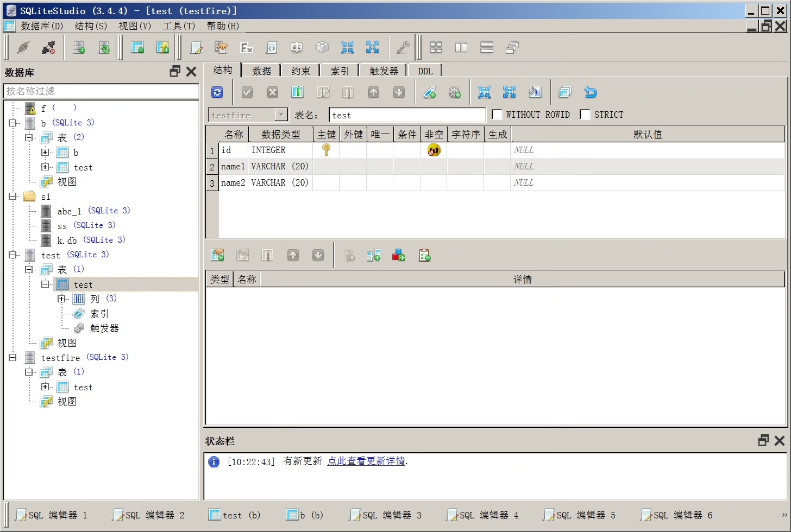Viewport: 791px width, 532px height.
Task: Click the add table check constraint clipboard icon
Action: 424,255
